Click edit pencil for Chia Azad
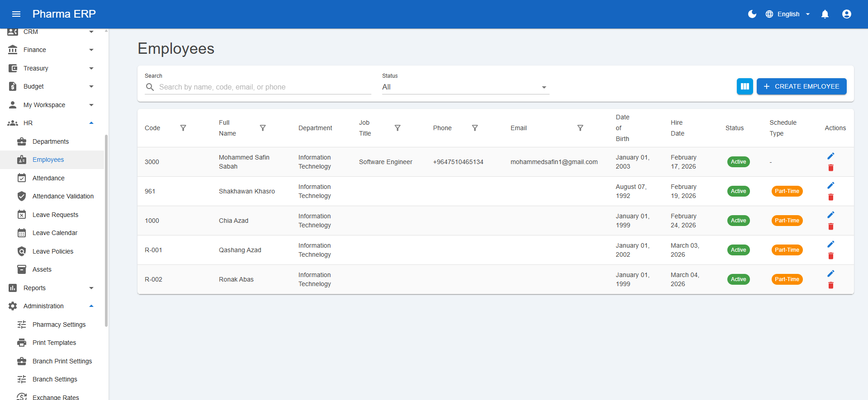868x400 pixels. tap(830, 215)
